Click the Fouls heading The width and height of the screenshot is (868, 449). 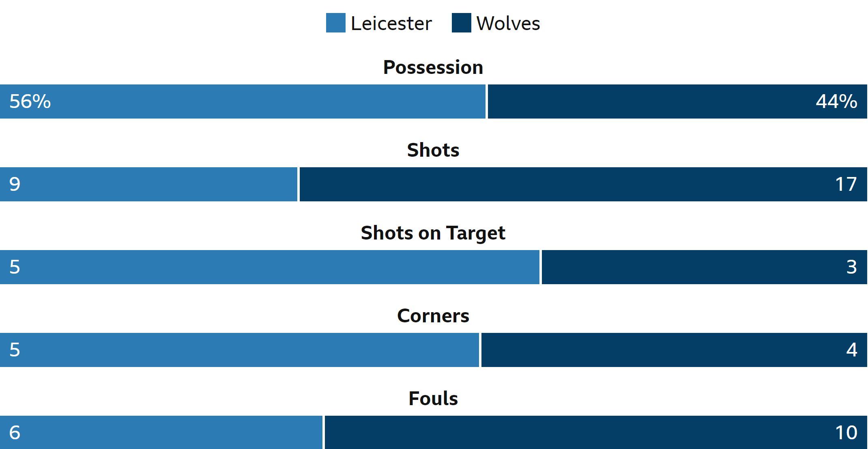433,399
